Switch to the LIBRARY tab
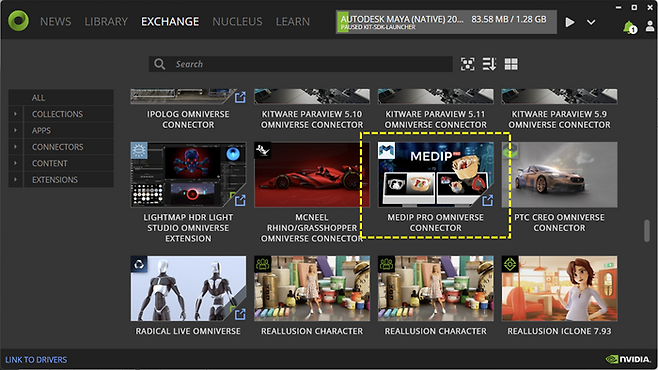Viewport: 658px width, 370px height. pyautogui.click(x=106, y=21)
